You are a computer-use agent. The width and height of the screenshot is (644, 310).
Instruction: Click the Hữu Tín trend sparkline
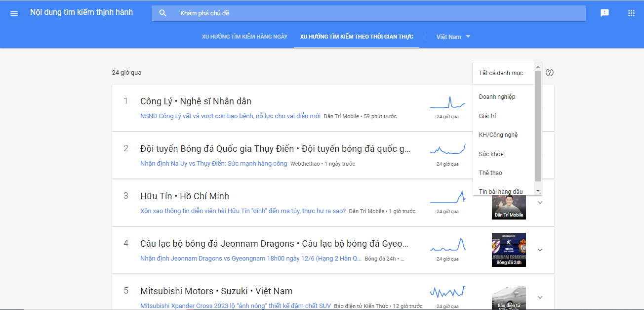pyautogui.click(x=448, y=199)
